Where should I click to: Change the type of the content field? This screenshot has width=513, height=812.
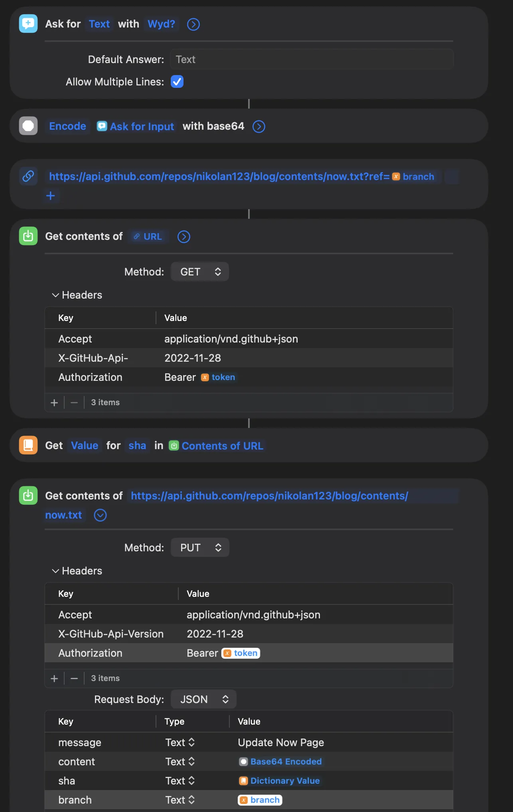coord(180,762)
